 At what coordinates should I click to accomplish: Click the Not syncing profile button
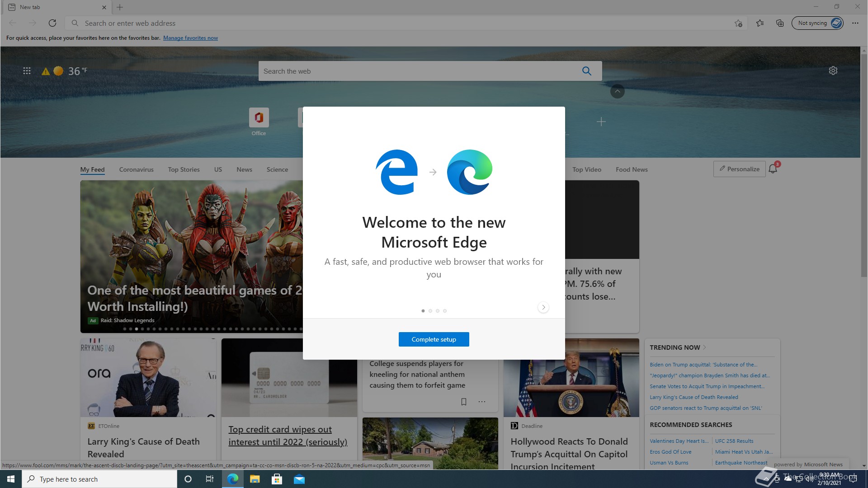817,23
